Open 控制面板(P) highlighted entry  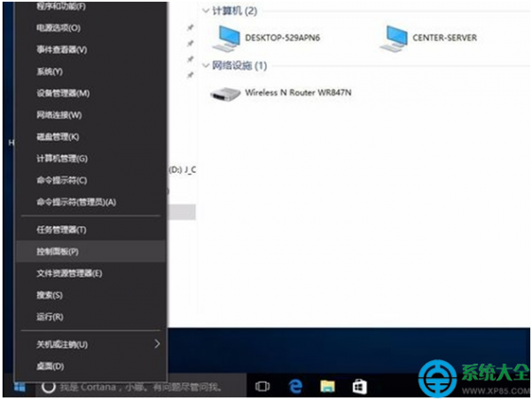tap(91, 251)
